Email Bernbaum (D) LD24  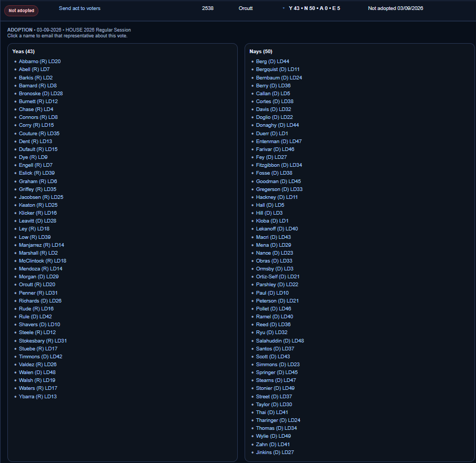click(x=279, y=78)
